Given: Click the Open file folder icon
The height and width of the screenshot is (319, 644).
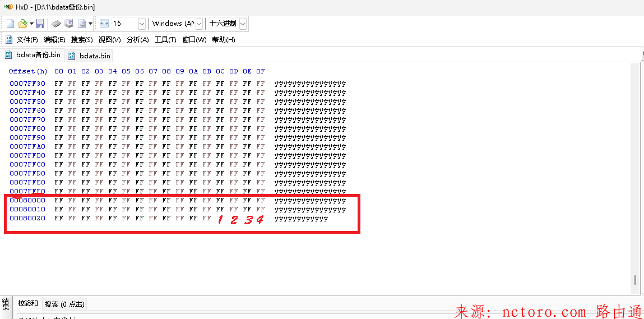Looking at the screenshot, I should pyautogui.click(x=22, y=24).
